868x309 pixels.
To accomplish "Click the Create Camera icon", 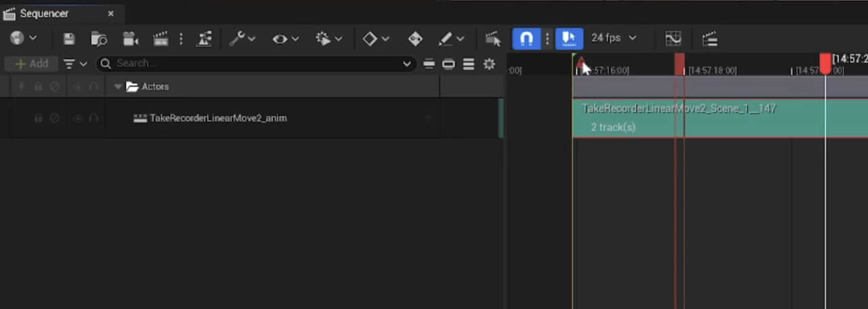I will click(x=130, y=39).
